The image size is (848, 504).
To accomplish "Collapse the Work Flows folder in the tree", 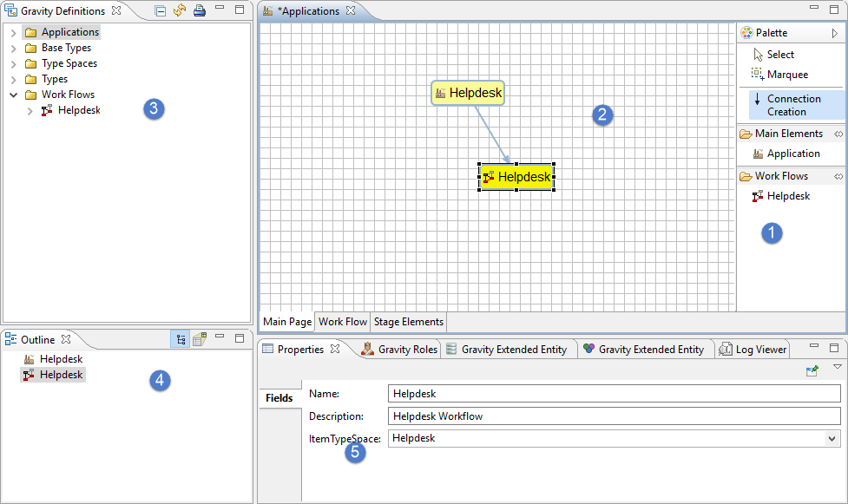I will pos(13,95).
